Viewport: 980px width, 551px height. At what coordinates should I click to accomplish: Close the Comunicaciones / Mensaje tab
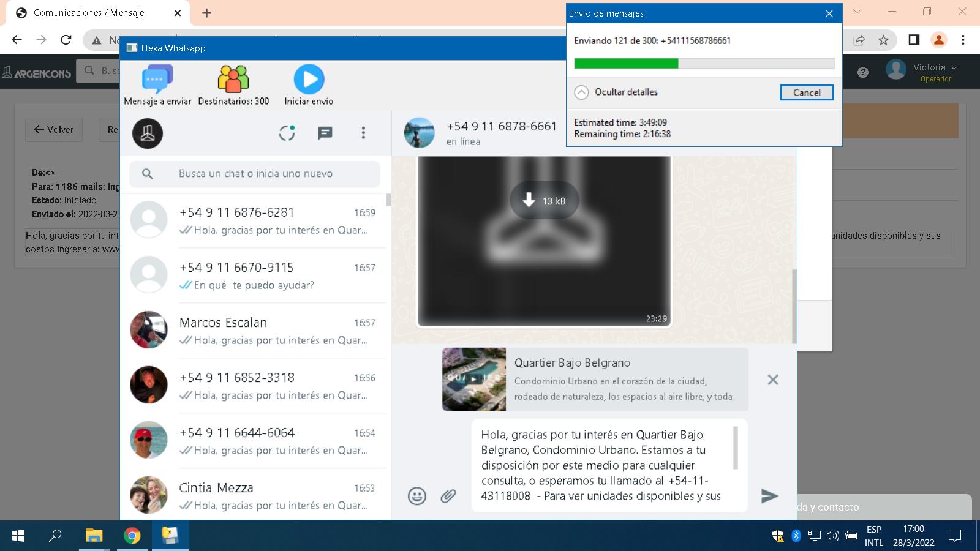tap(178, 13)
